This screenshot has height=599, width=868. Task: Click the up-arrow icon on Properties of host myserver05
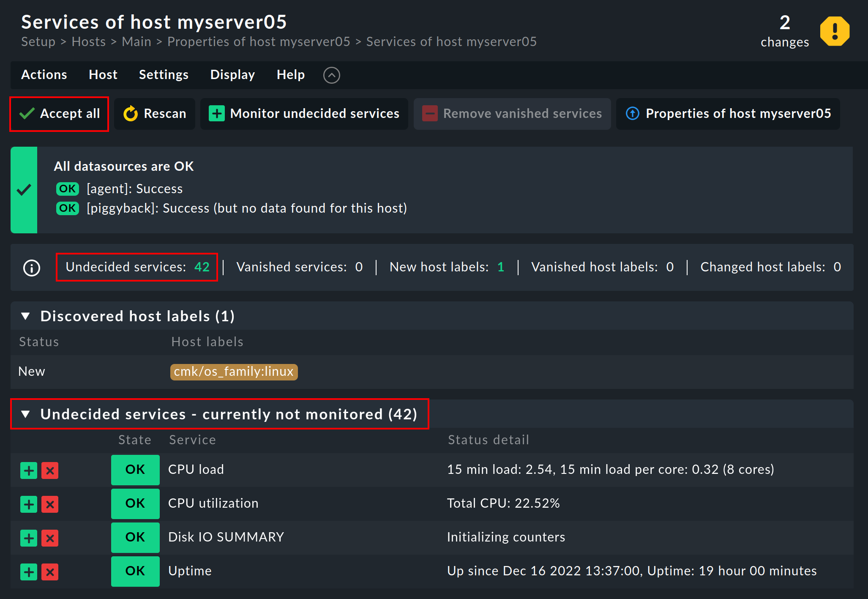(632, 114)
